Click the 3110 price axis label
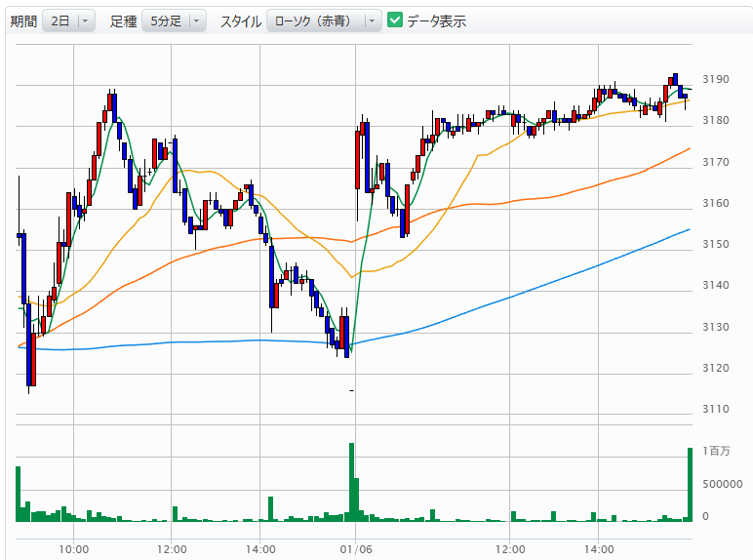 715,408
